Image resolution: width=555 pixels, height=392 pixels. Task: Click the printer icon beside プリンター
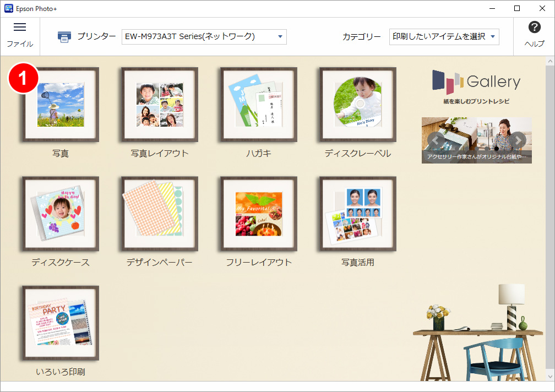pyautogui.click(x=64, y=37)
